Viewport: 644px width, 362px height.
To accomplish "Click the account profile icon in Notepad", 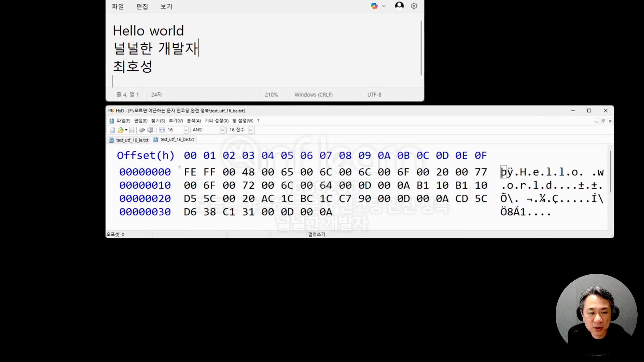I will 399,6.
